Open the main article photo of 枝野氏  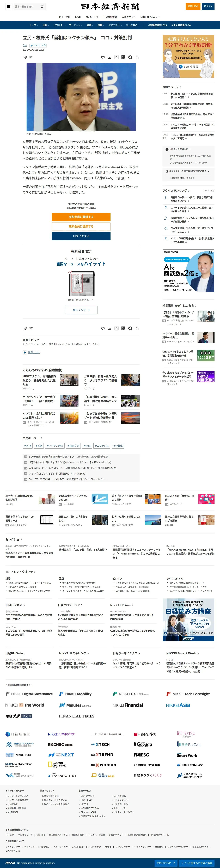click(x=81, y=97)
